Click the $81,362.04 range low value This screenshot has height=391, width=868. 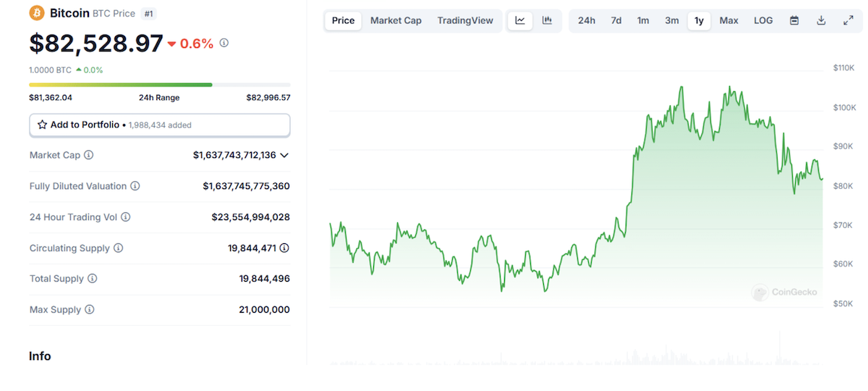(51, 98)
